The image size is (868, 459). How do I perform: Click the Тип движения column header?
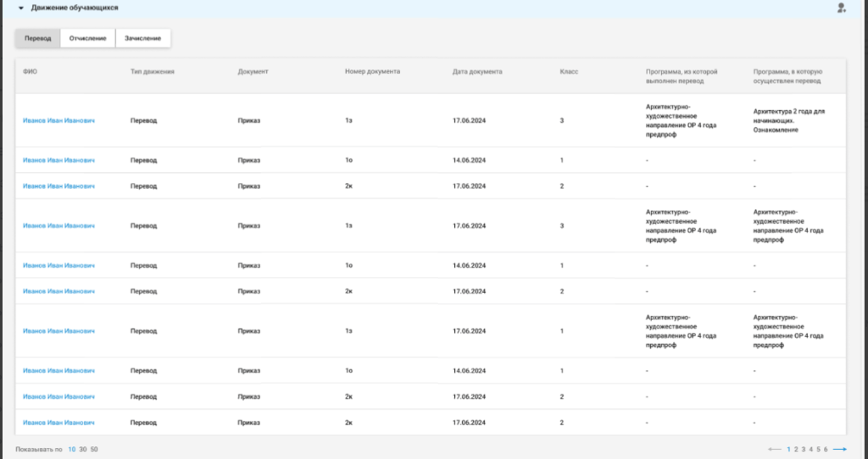click(153, 72)
